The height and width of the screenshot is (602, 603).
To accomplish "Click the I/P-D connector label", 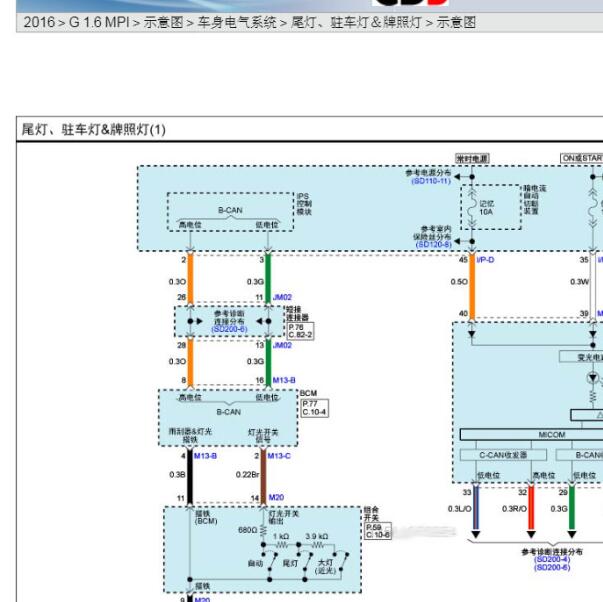I will point(485,260).
